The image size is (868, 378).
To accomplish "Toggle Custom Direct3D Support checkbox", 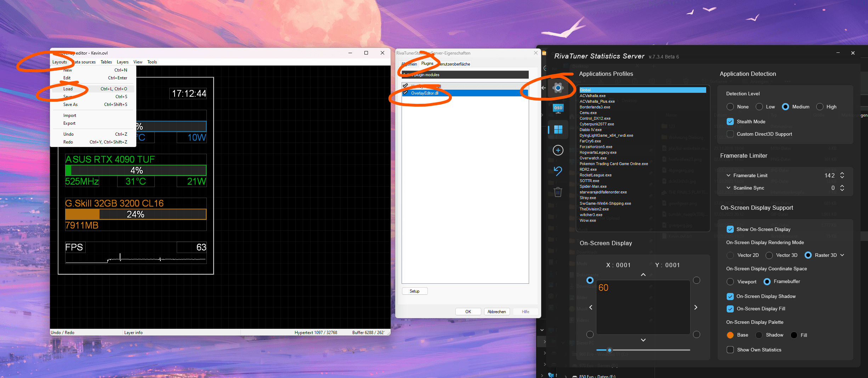I will pos(730,134).
